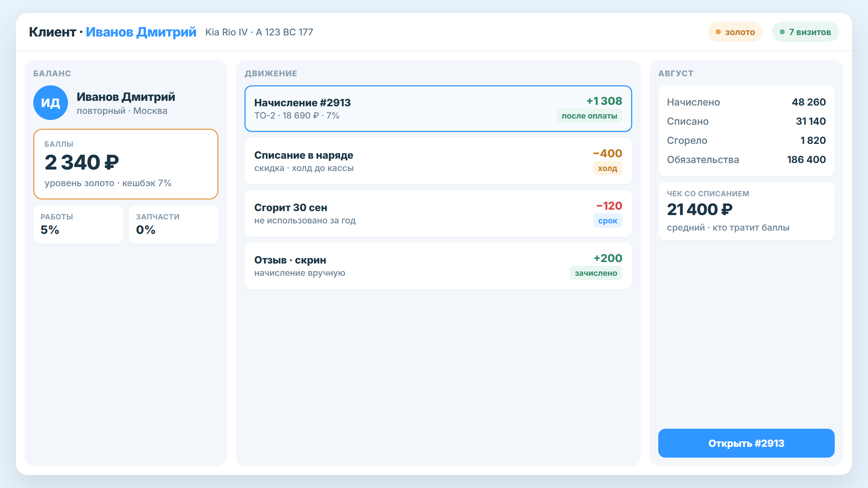
Task: Click 'не использовано за год' text
Action: click(305, 221)
